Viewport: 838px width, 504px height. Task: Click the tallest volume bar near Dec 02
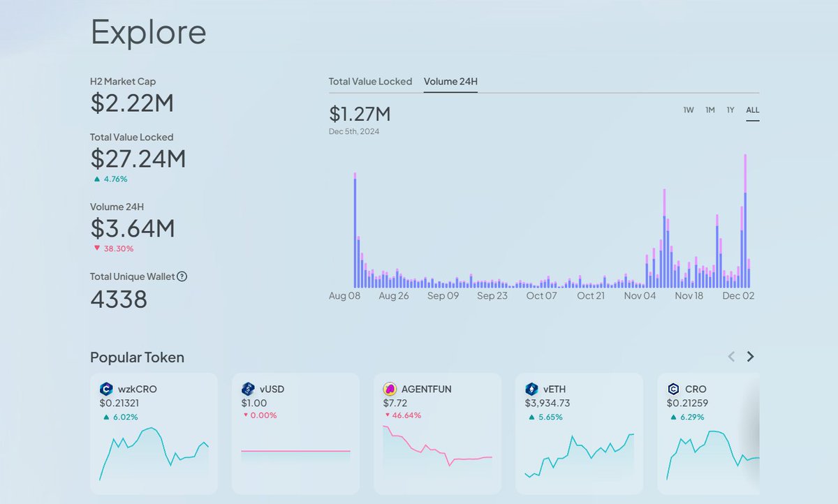745,221
